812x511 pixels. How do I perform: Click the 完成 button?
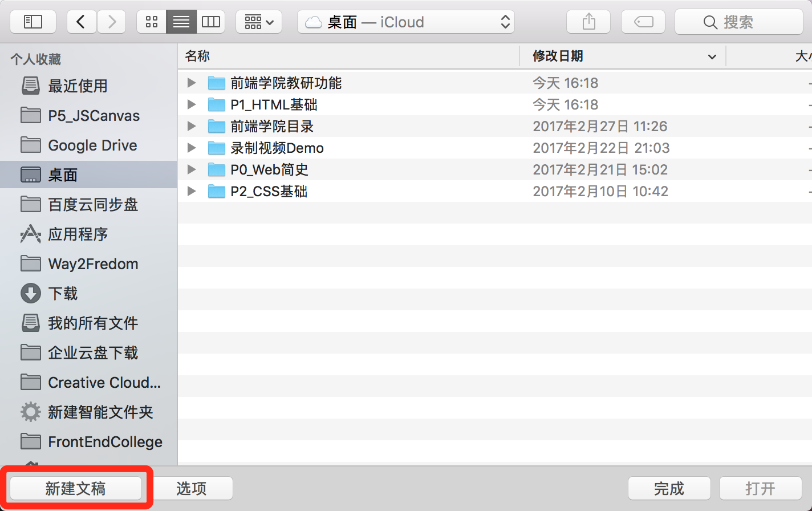(669, 489)
